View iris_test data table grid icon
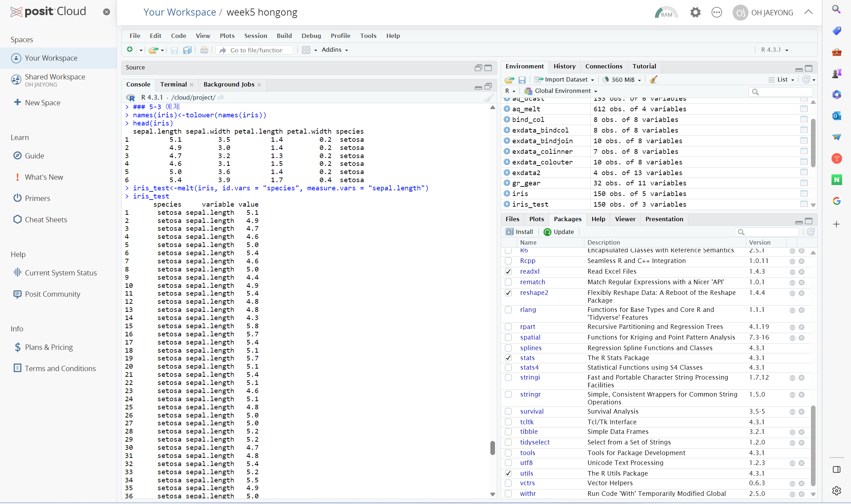 [803, 204]
